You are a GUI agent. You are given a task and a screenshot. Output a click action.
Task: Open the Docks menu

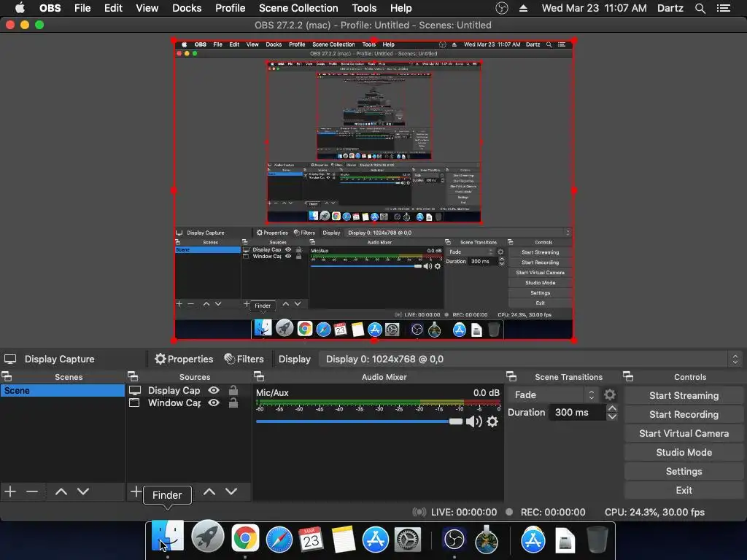tap(187, 8)
